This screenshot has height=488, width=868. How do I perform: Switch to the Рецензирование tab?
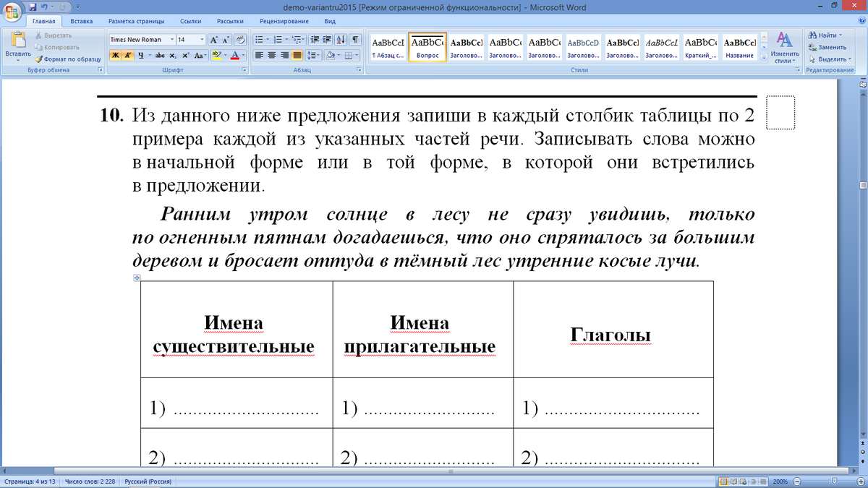[284, 22]
